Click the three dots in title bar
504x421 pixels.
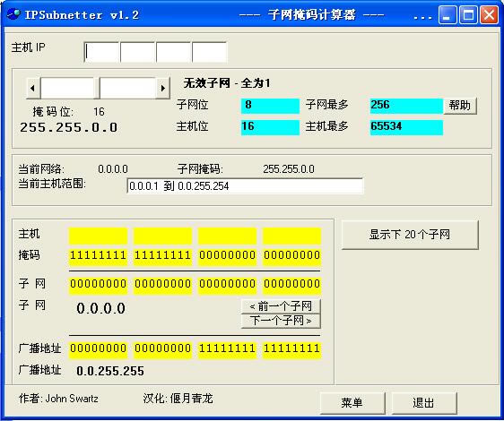coord(422,18)
